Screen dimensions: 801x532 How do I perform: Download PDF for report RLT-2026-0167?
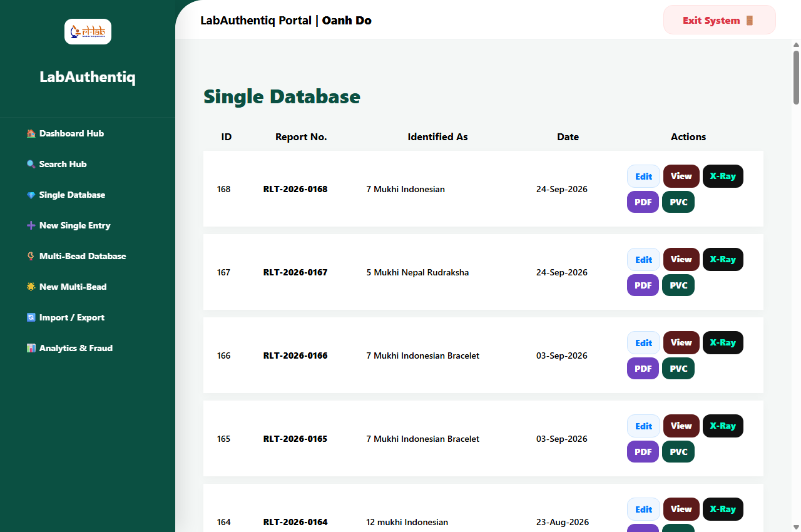[643, 285]
